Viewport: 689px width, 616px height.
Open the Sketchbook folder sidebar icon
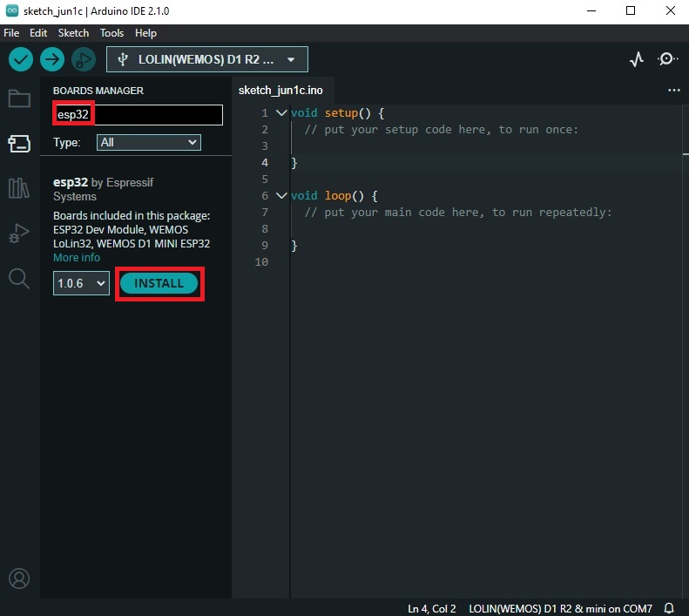[x=19, y=98]
